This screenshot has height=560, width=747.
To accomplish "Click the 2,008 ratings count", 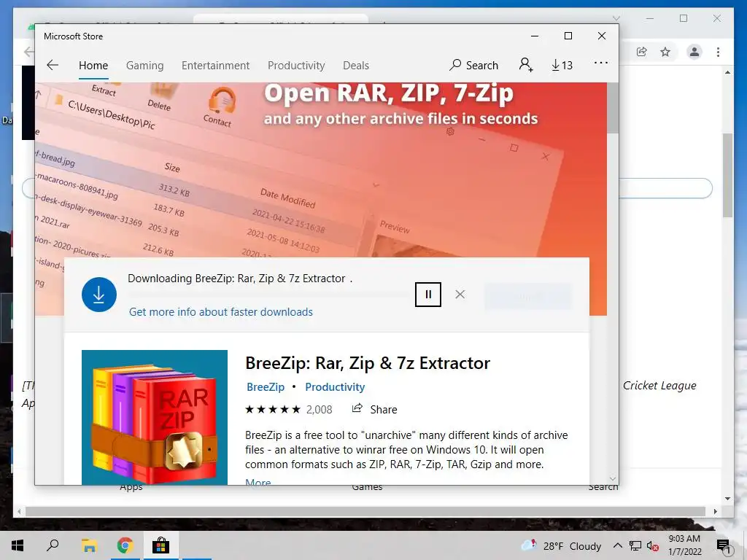I will tap(320, 410).
